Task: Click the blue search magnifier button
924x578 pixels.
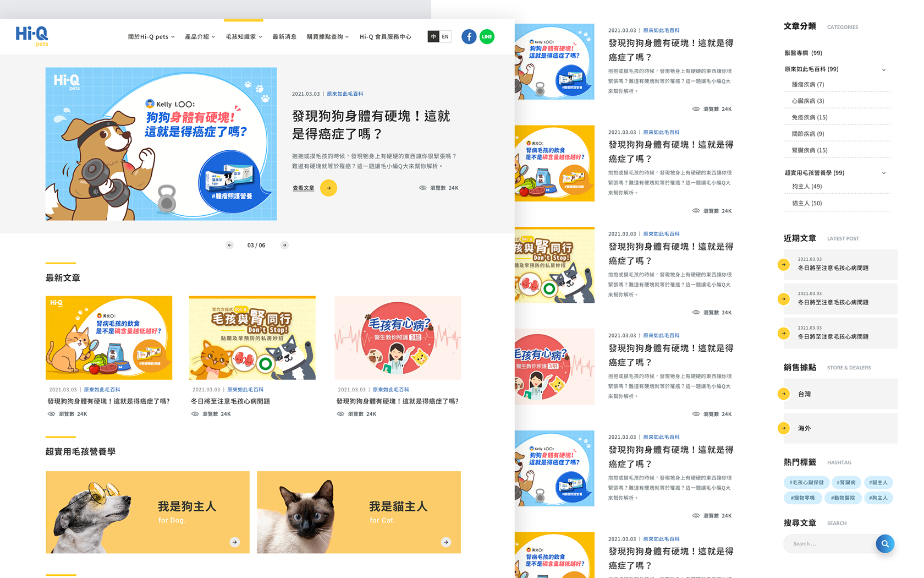Action: pos(885,544)
